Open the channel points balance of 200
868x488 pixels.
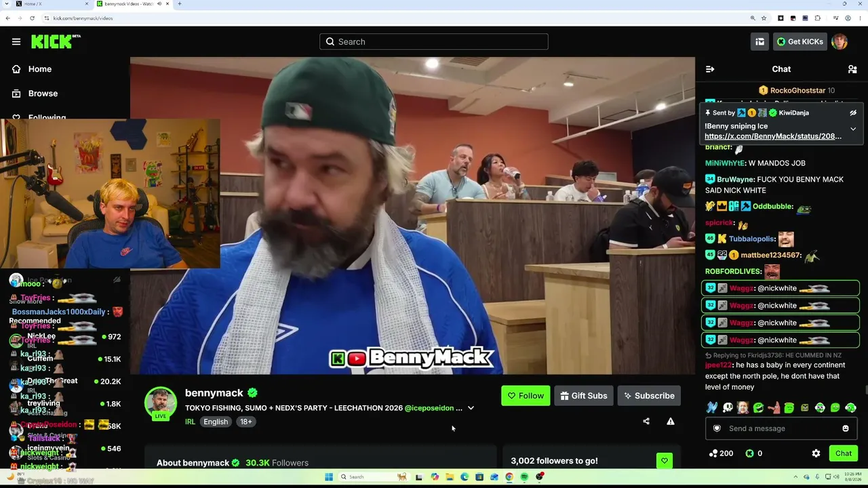721,453
